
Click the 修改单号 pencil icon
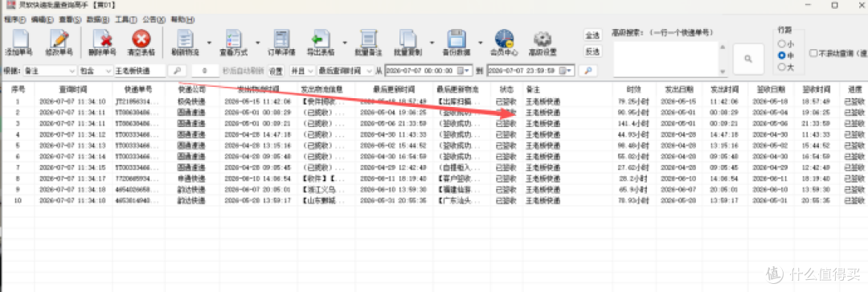pos(59,39)
